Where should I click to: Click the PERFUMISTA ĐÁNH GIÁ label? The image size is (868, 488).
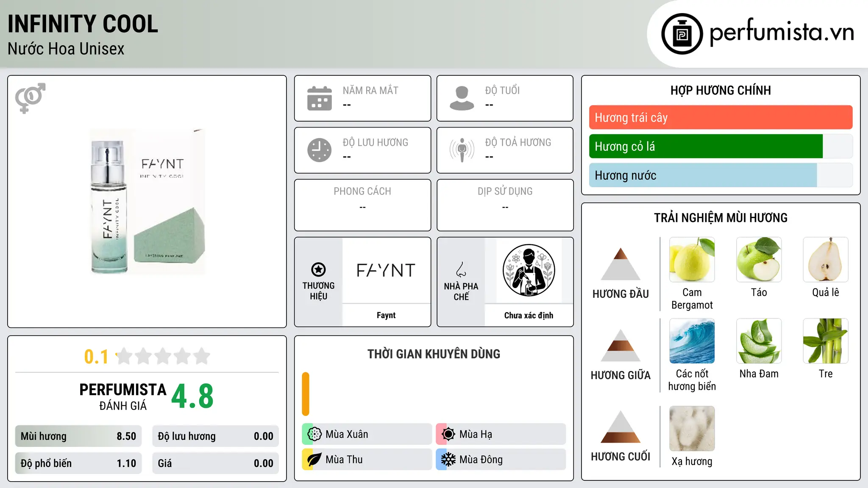point(123,396)
